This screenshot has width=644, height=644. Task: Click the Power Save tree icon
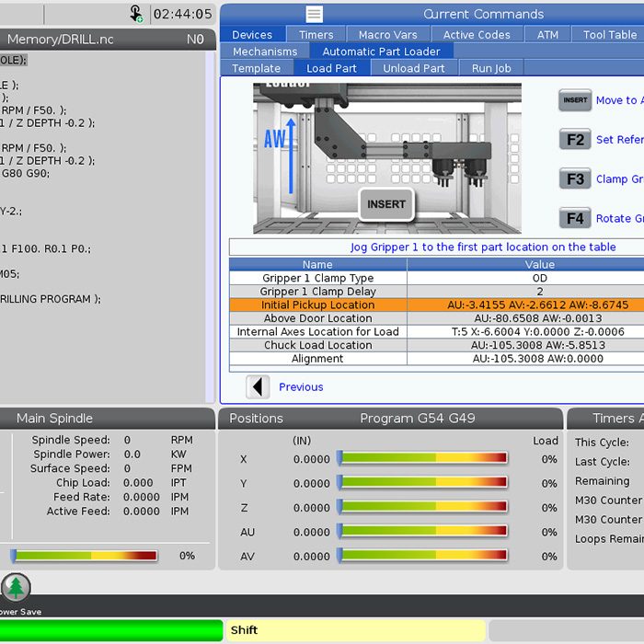click(16, 587)
